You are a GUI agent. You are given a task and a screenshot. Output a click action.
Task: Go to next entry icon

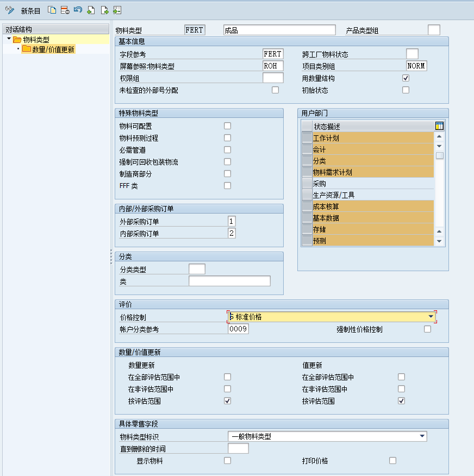(x=104, y=10)
